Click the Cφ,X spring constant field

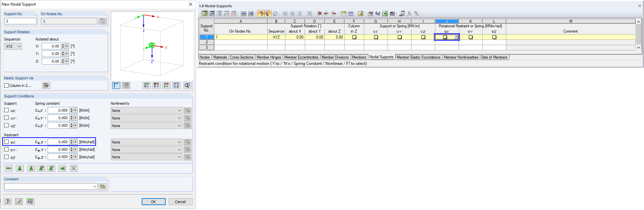(x=58, y=142)
